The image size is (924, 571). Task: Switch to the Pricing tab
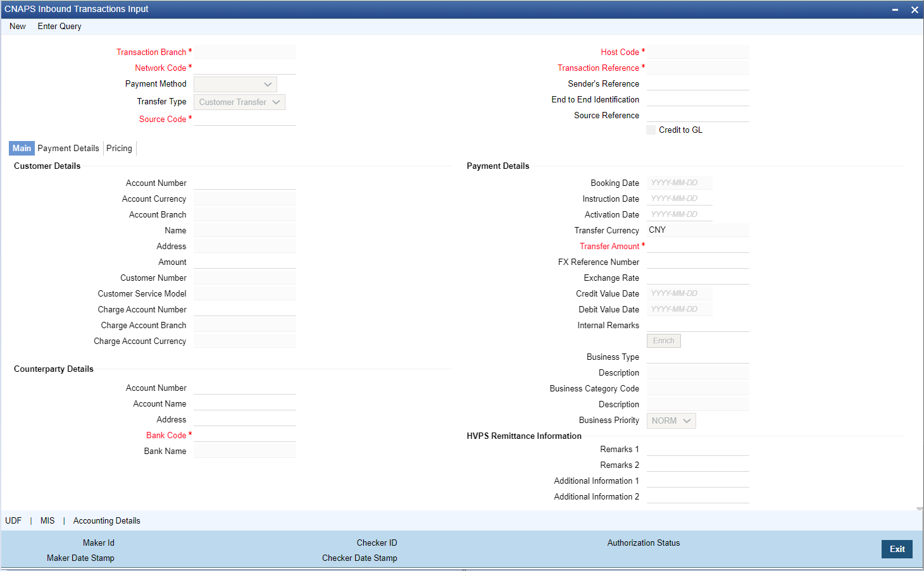119,148
